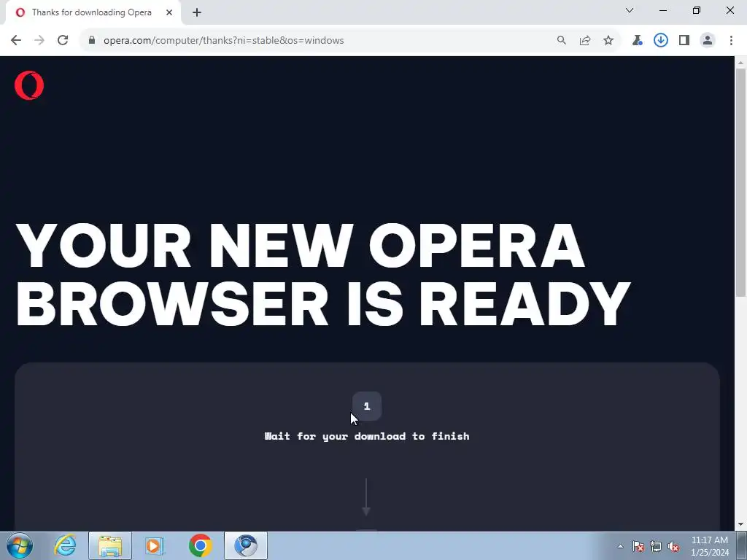Open Chrome's three-dot menu

[x=731, y=41]
